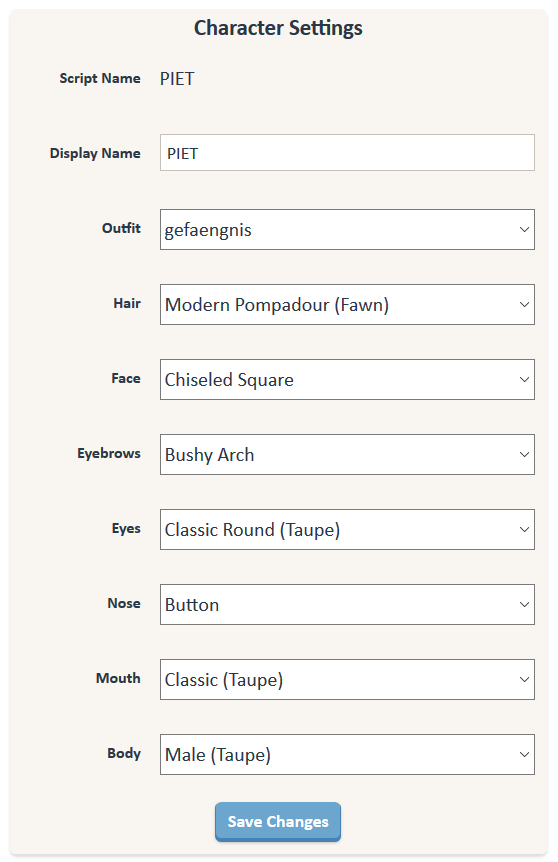Open the Face dropdown Chiseled Square
This screenshot has width=558, height=862.
tap(347, 379)
